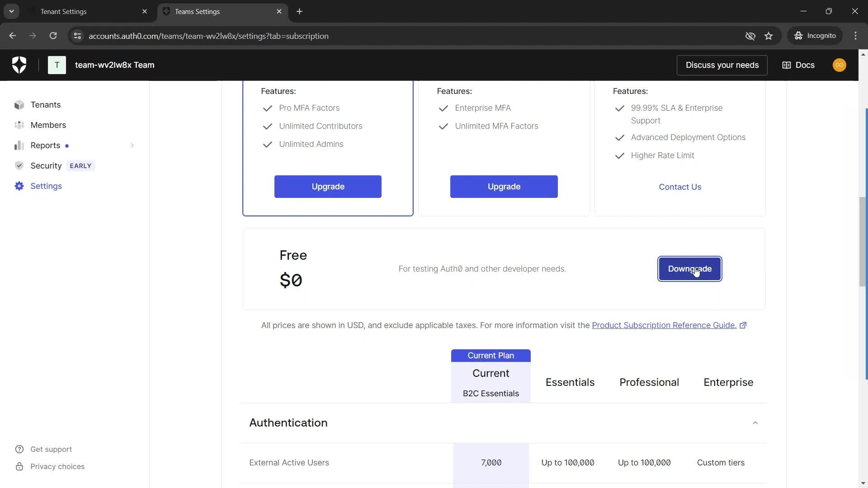Open a new browser tab

299,11
